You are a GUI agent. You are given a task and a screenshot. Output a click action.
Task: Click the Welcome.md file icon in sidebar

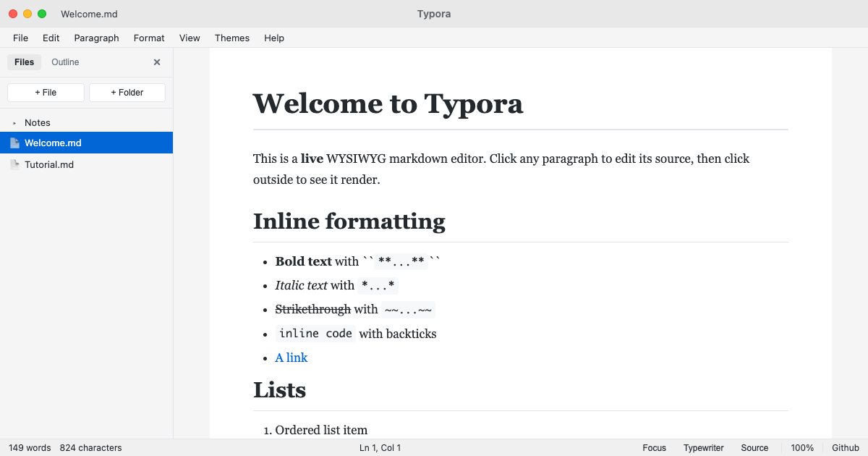14,143
